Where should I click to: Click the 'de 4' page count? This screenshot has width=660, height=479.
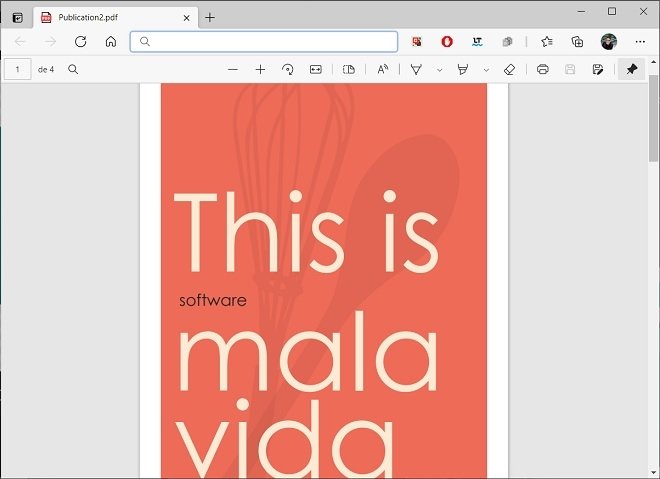[46, 69]
